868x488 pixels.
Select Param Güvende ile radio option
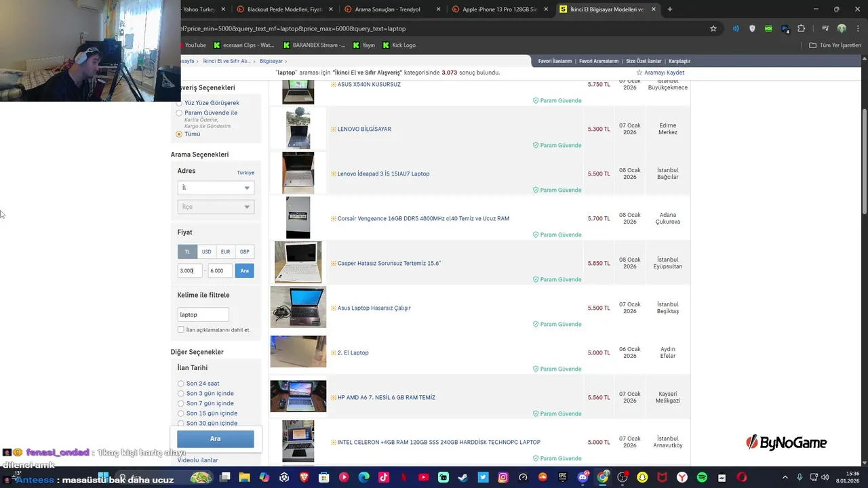pos(180,113)
